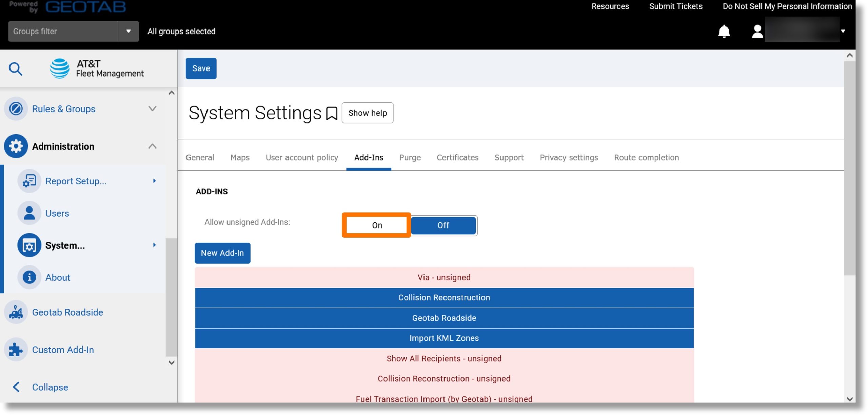Viewport: 868px width, 415px height.
Task: Click the Users person icon
Action: point(29,213)
